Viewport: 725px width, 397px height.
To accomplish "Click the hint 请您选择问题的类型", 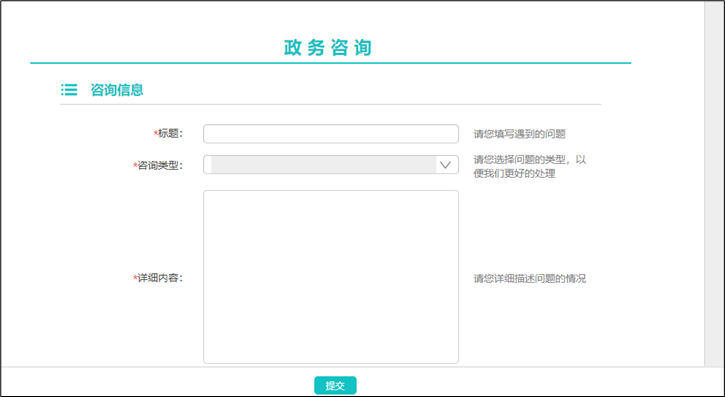I will [x=529, y=166].
